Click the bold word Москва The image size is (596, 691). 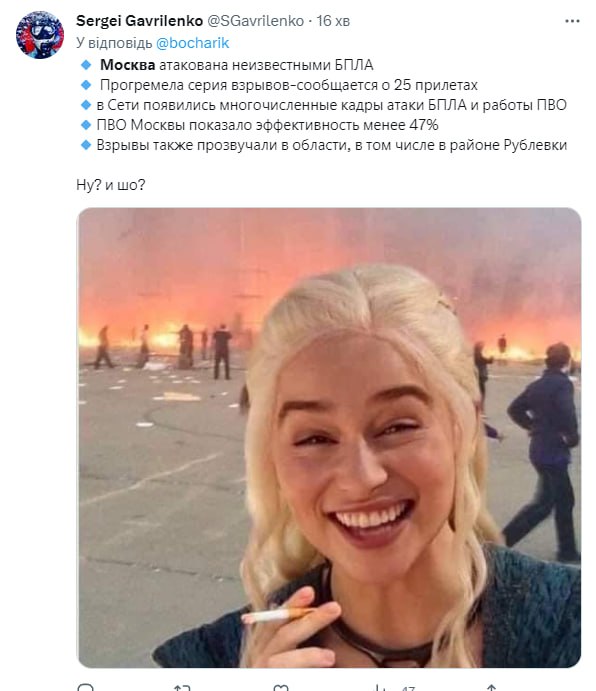[x=127, y=65]
